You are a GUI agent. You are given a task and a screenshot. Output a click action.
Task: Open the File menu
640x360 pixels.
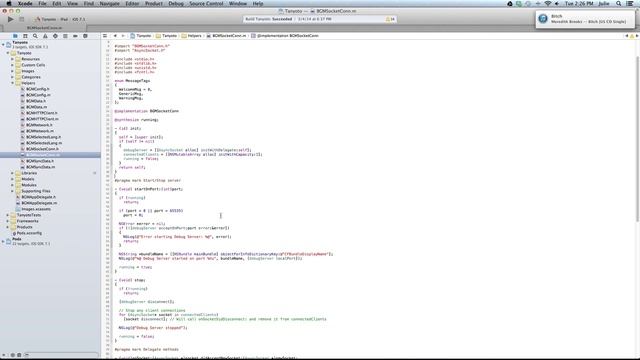[42, 3]
